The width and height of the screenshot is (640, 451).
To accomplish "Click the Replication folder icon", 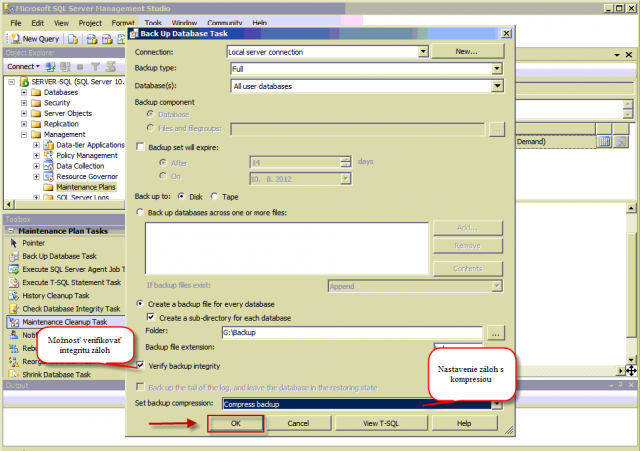I will point(36,124).
